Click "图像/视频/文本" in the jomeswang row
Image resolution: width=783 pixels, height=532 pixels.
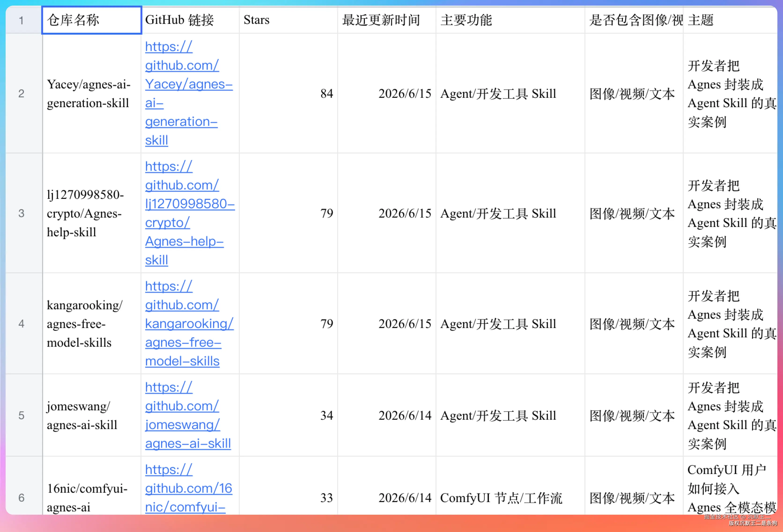point(632,415)
